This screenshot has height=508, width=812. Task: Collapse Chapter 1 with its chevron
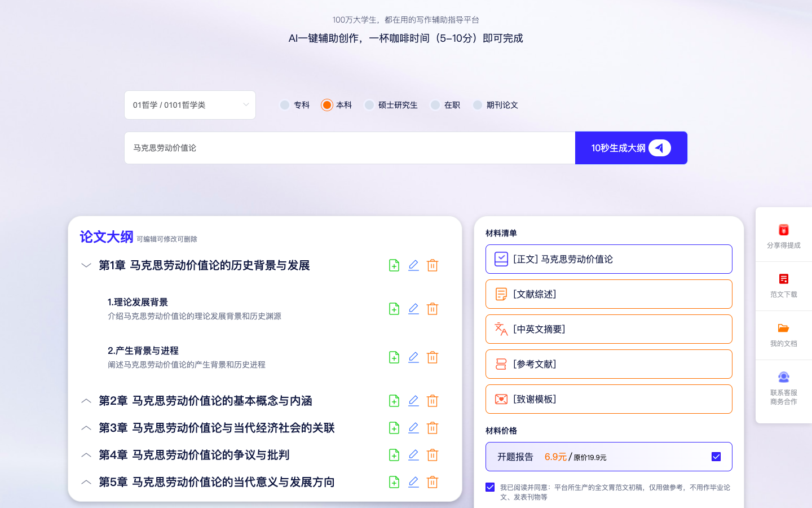86,265
